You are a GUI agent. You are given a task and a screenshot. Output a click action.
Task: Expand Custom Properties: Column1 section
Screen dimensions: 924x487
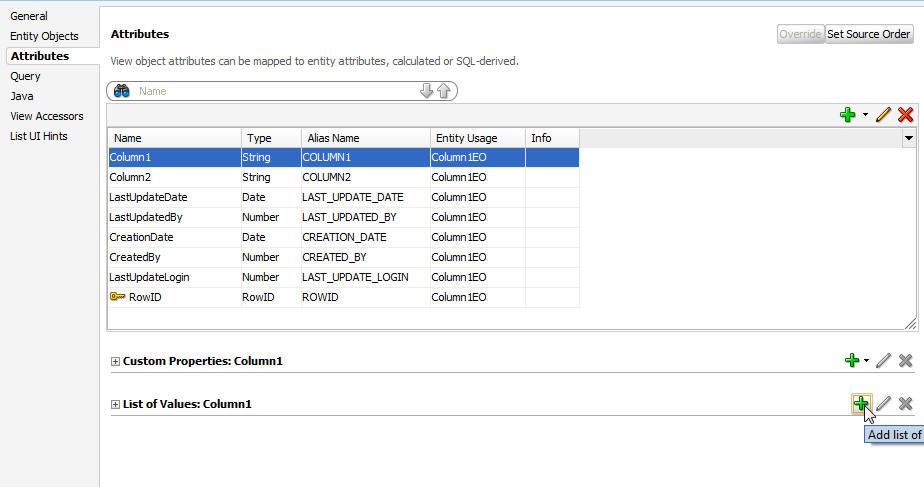click(x=116, y=361)
